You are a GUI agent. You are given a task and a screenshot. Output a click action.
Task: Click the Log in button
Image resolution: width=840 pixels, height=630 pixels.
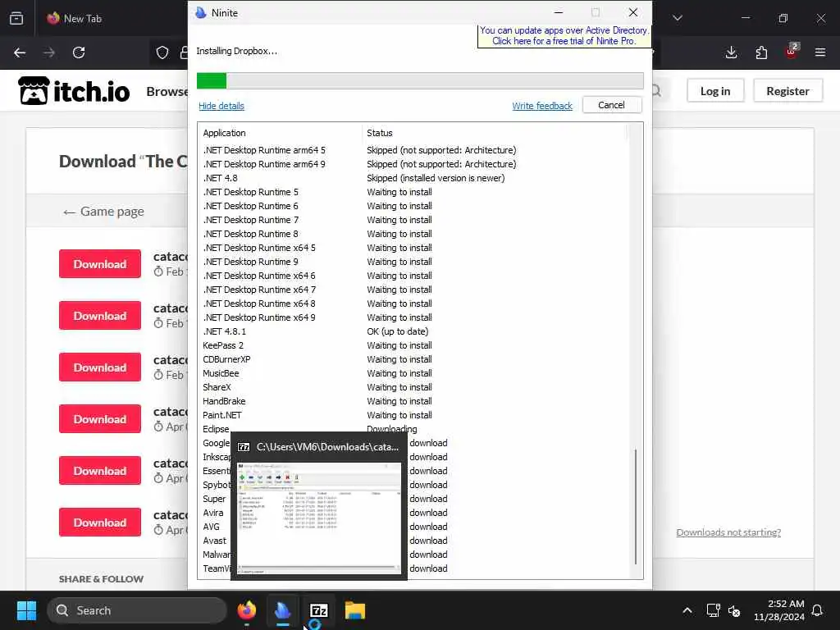715,91
